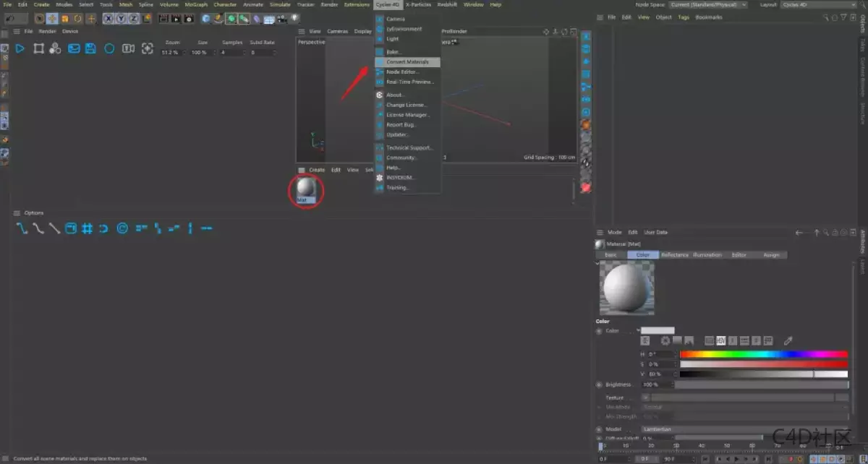
Task: Click the white Color swatch
Action: click(x=658, y=330)
